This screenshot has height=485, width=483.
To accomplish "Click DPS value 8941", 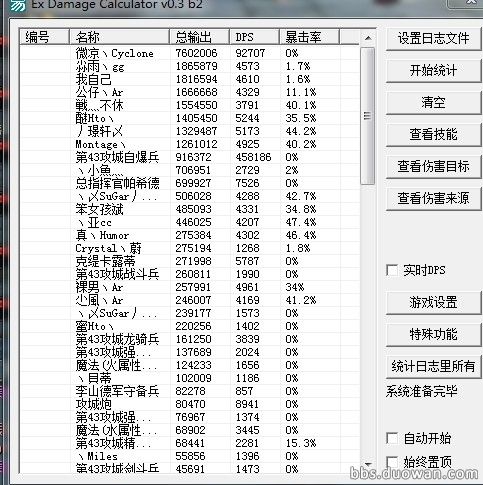I will click(247, 404).
